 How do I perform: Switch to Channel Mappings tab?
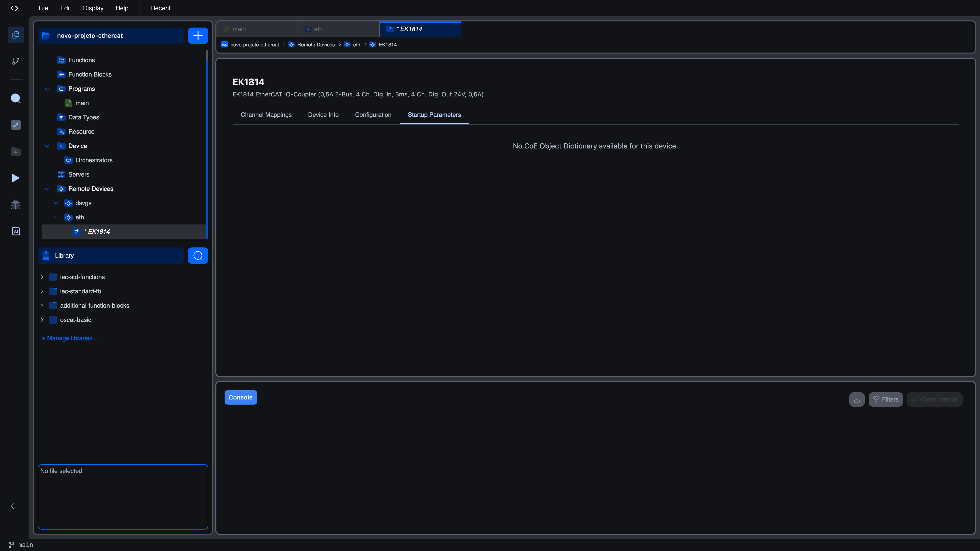pos(266,115)
